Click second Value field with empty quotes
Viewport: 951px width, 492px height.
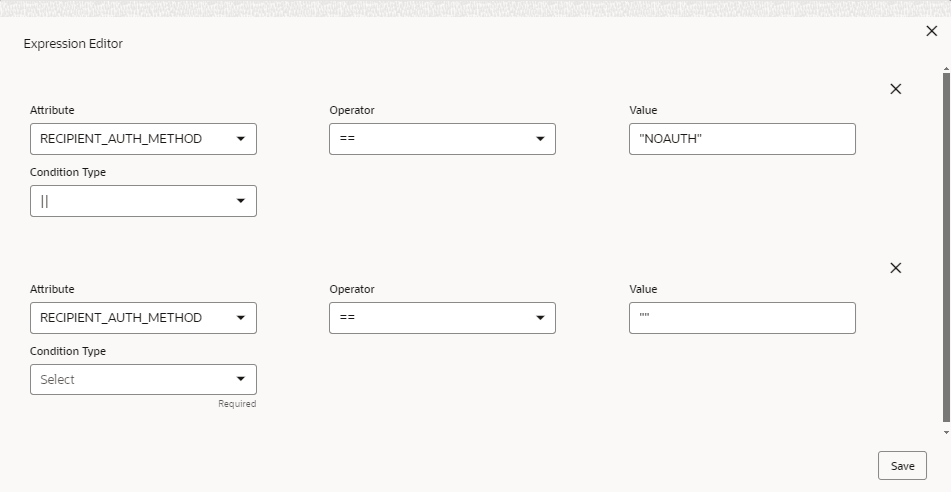pos(742,318)
